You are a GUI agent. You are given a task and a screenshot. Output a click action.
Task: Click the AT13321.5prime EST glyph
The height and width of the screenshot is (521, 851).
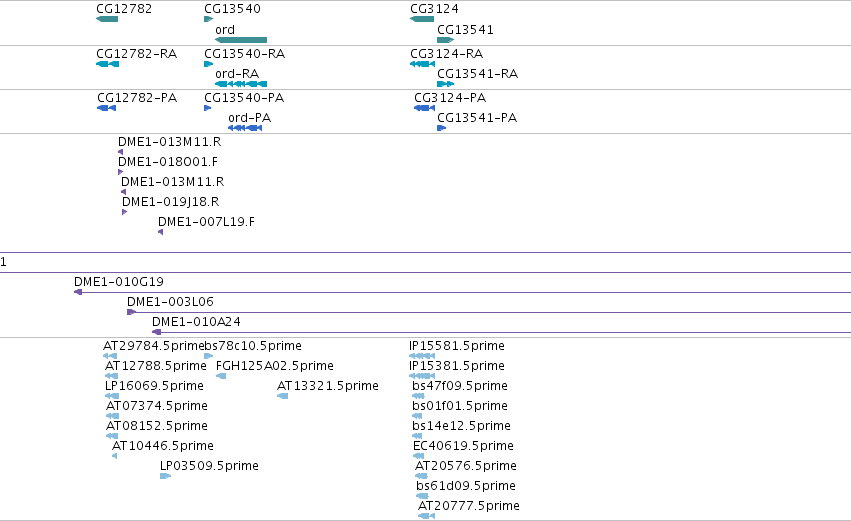point(282,396)
